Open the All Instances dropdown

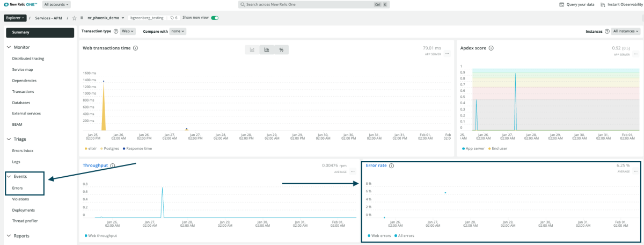(625, 31)
